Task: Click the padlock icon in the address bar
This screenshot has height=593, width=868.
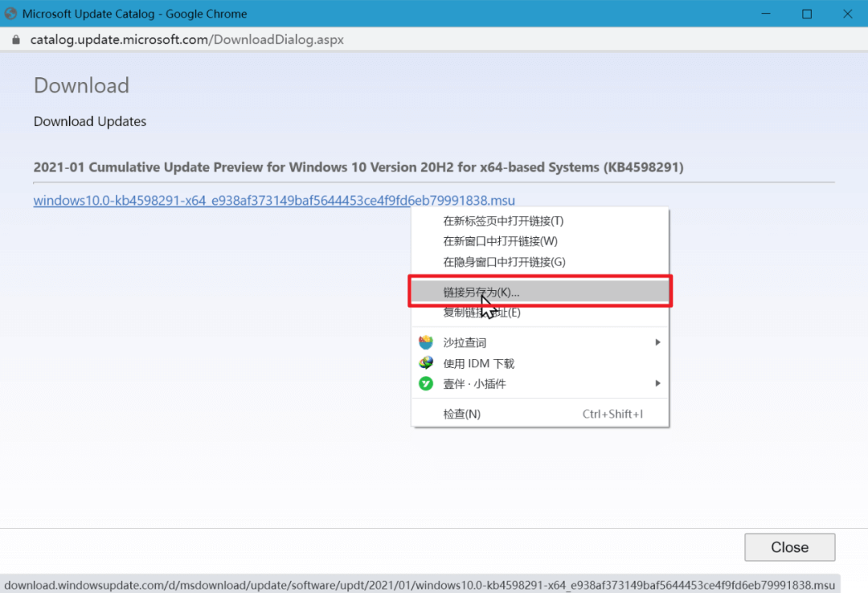Action: point(15,39)
